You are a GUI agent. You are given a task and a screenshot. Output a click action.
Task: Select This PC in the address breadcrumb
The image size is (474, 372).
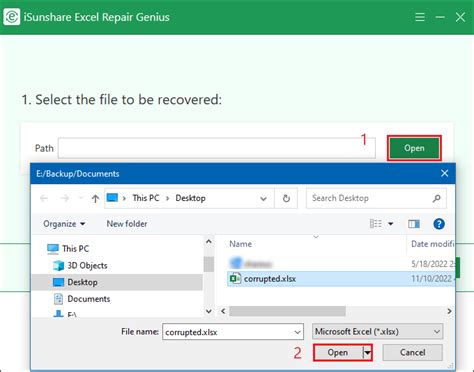tap(146, 198)
